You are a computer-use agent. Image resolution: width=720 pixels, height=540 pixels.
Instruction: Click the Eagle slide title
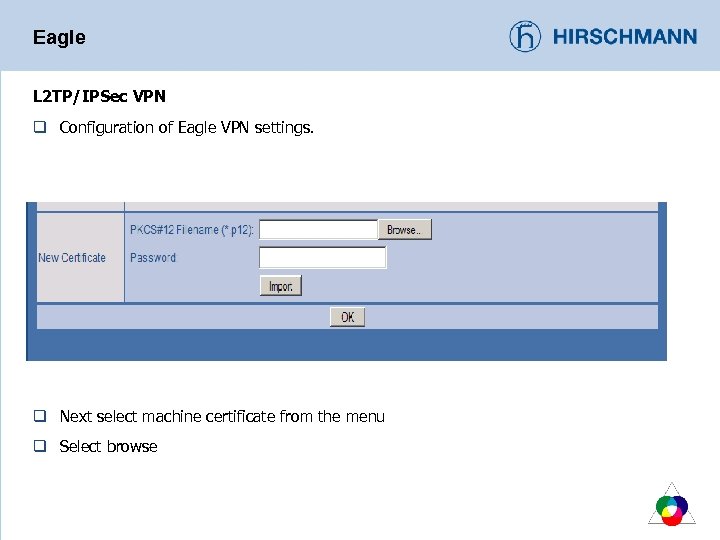click(x=59, y=37)
